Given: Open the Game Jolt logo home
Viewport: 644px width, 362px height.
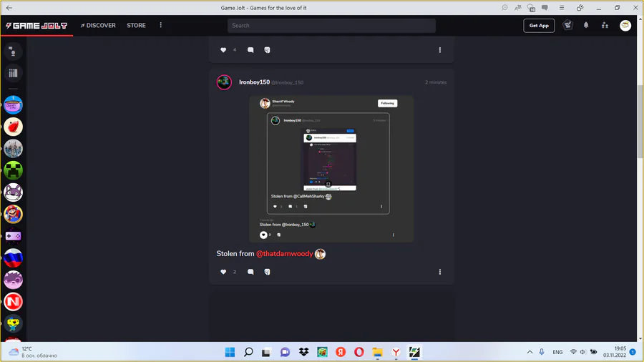Looking at the screenshot, I should tap(36, 26).
